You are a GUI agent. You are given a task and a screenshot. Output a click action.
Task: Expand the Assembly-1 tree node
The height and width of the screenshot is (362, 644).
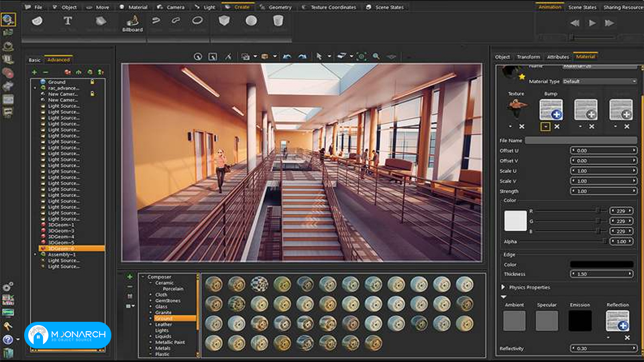[x=35, y=255]
